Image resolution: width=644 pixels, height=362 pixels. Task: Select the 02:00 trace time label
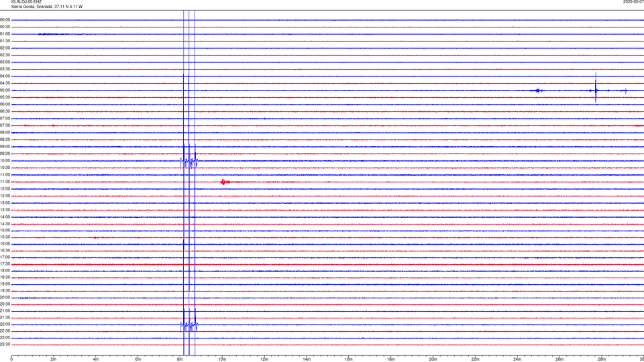(x=5, y=48)
